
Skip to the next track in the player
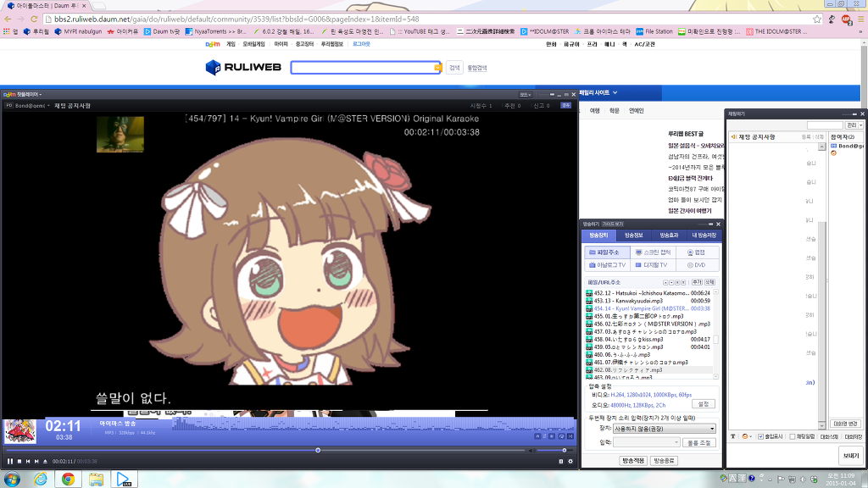(36, 461)
